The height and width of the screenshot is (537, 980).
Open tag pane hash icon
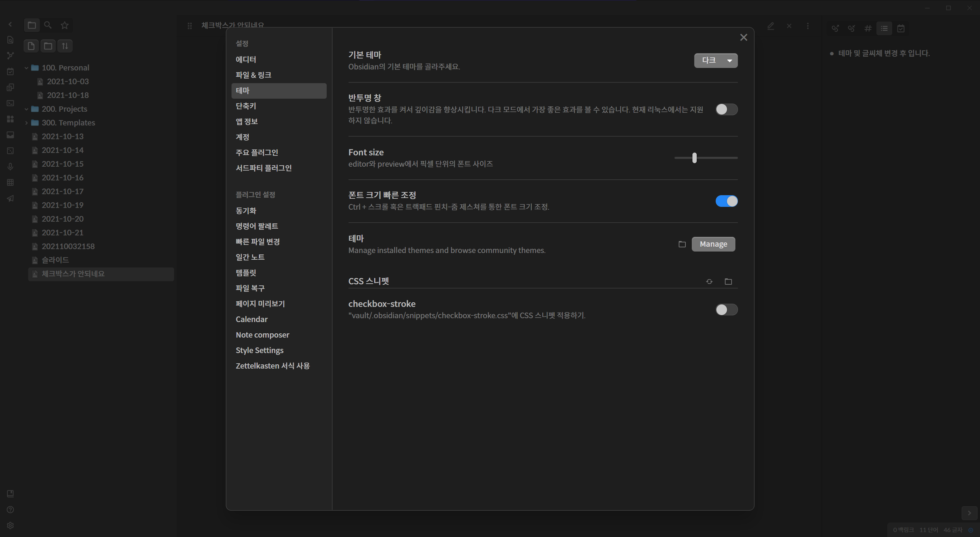(x=868, y=28)
